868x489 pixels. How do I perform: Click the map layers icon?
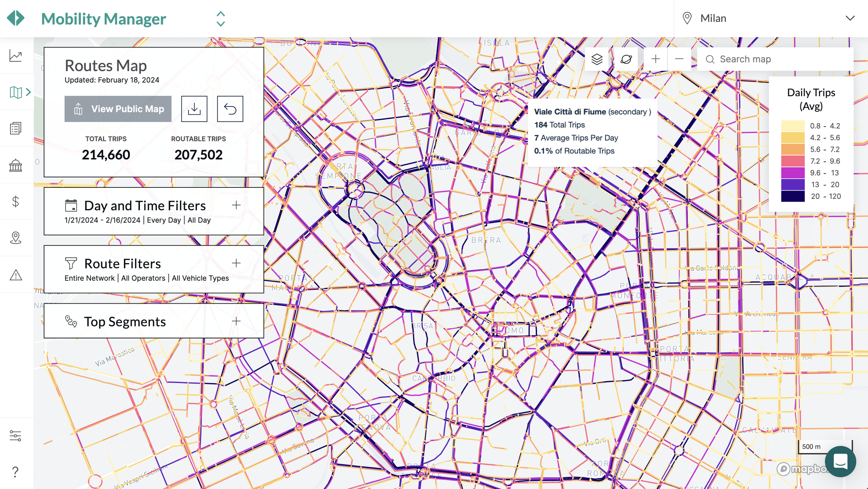[x=597, y=59]
